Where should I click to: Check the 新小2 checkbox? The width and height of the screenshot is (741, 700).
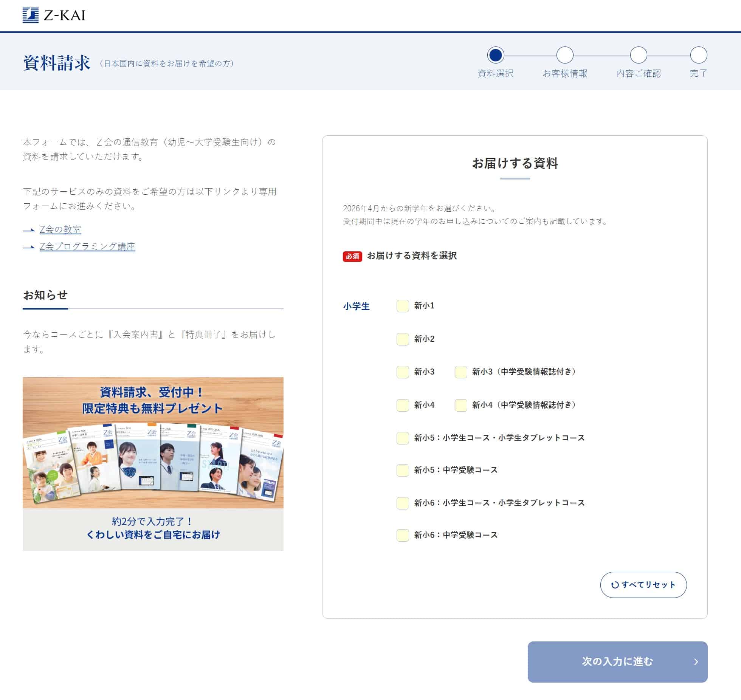tap(403, 339)
